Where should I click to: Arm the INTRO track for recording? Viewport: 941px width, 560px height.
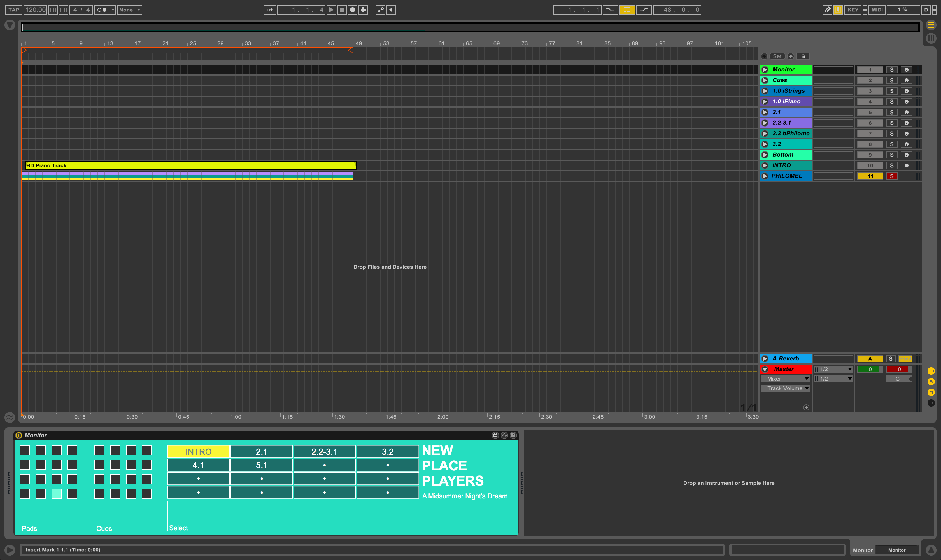pyautogui.click(x=906, y=166)
